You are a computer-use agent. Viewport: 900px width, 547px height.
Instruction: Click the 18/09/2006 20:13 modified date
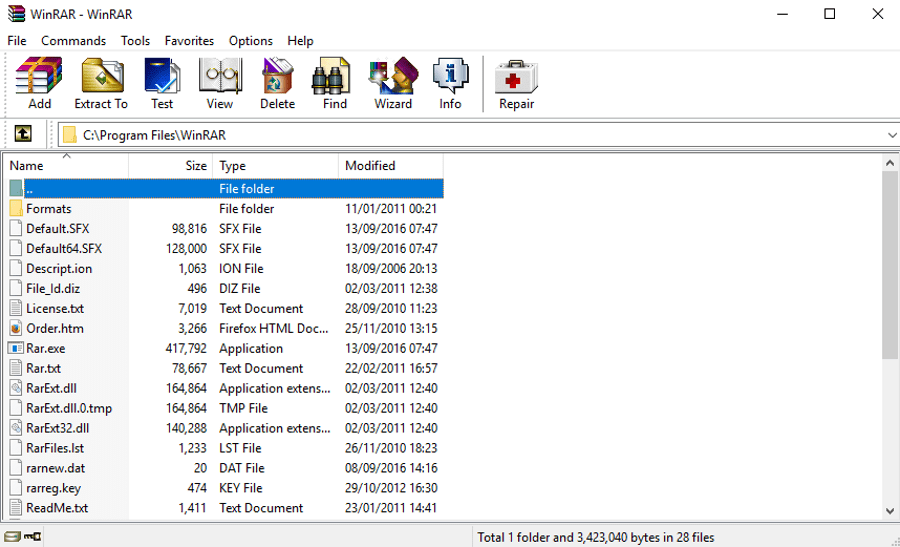tap(391, 269)
